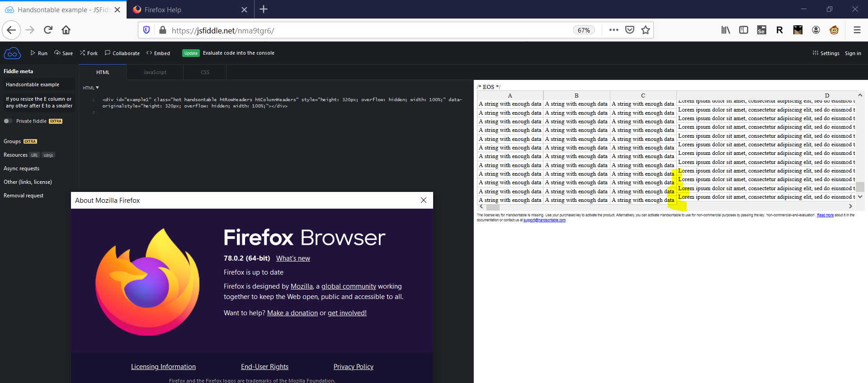This screenshot has width=868, height=383.
Task: Select the Handsontable example browser tab
Action: [x=63, y=9]
